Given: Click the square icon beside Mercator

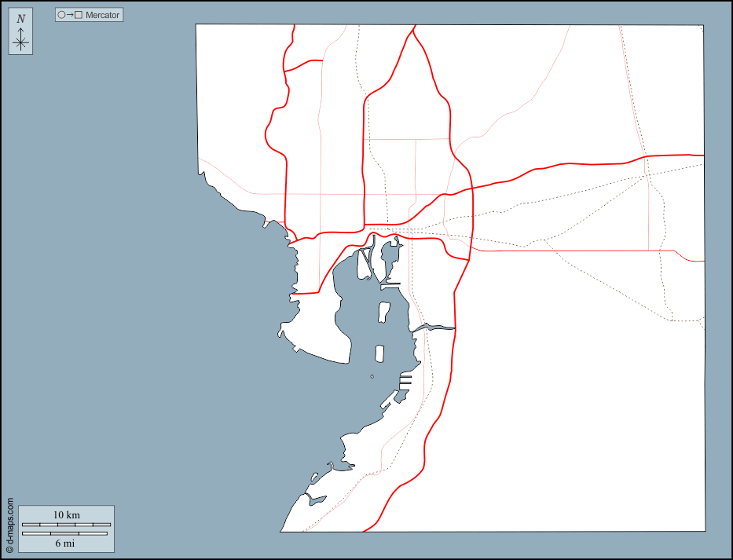Looking at the screenshot, I should tap(79, 15).
